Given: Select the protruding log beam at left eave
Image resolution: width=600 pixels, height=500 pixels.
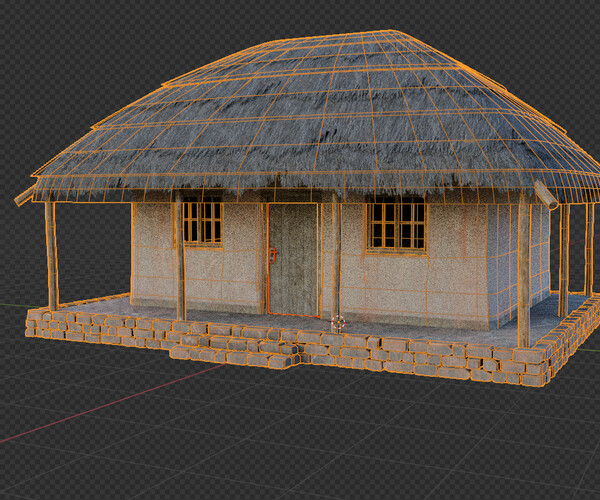Looking at the screenshot, I should pos(24,196).
